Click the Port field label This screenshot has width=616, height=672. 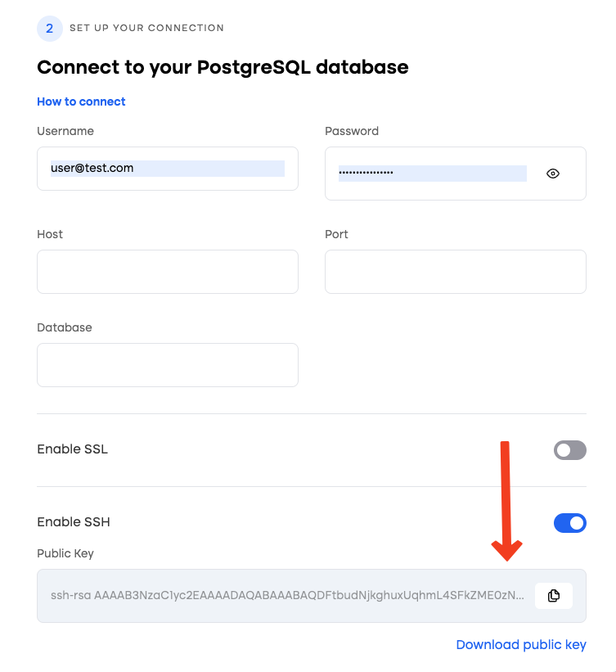[x=336, y=234]
